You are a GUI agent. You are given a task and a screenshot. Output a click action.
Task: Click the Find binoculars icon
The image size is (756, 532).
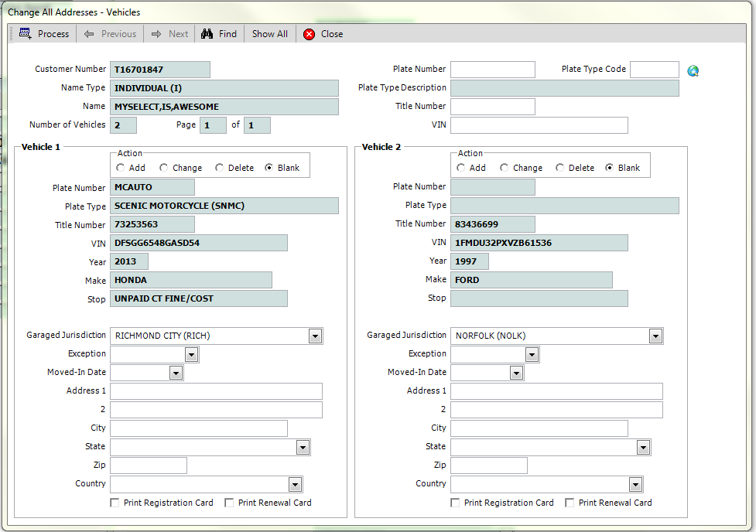pyautogui.click(x=207, y=34)
